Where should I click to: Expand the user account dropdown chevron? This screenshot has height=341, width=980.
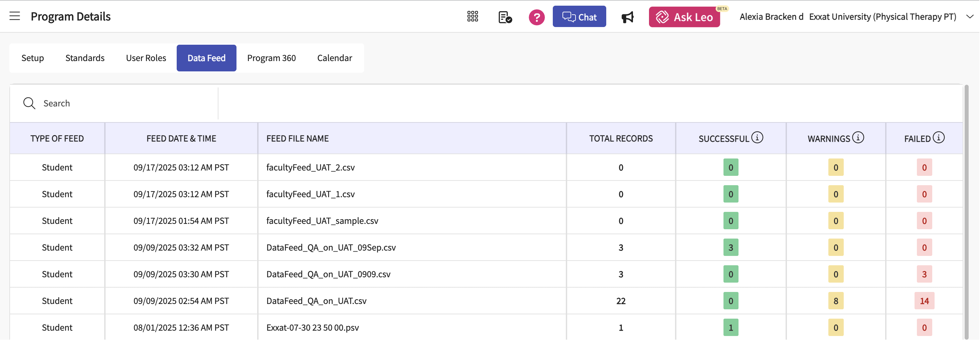tap(970, 17)
